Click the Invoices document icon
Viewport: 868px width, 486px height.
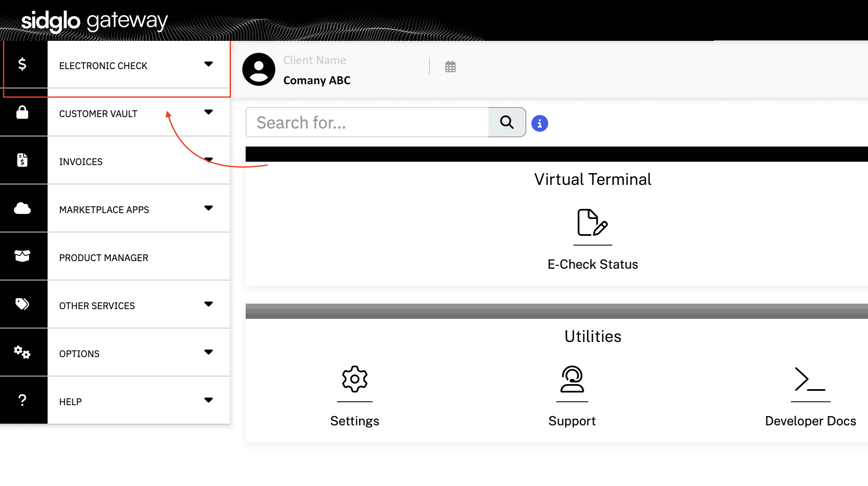click(x=22, y=160)
